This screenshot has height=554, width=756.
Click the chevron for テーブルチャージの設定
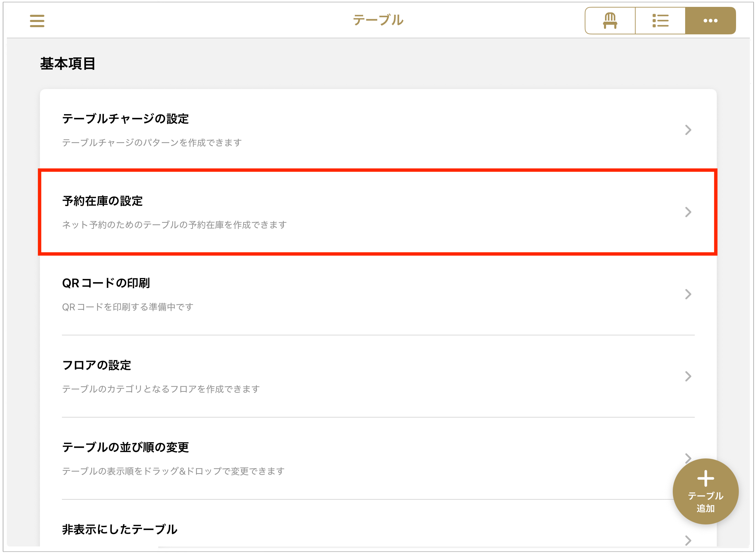pos(688,130)
